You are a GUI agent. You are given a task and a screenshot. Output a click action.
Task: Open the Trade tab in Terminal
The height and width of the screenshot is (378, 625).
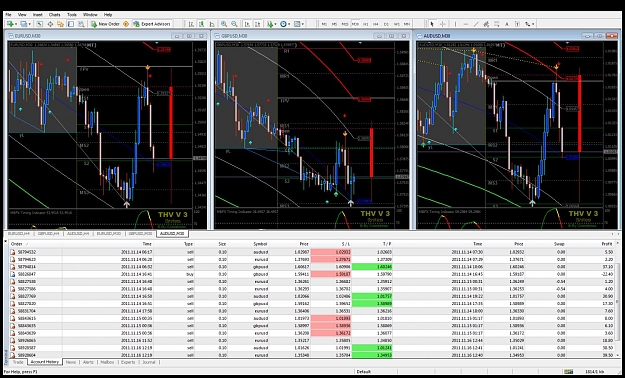pyautogui.click(x=18, y=362)
